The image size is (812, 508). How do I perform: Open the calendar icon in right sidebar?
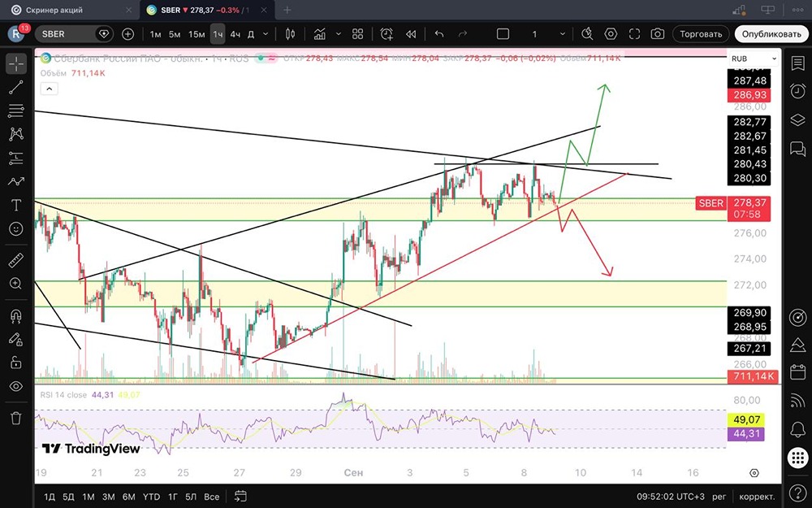(x=797, y=371)
